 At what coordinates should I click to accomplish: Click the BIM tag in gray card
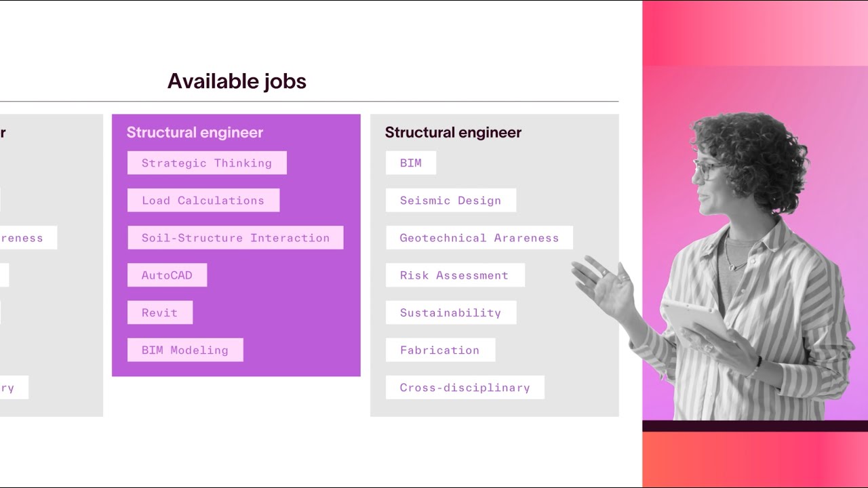click(x=411, y=163)
